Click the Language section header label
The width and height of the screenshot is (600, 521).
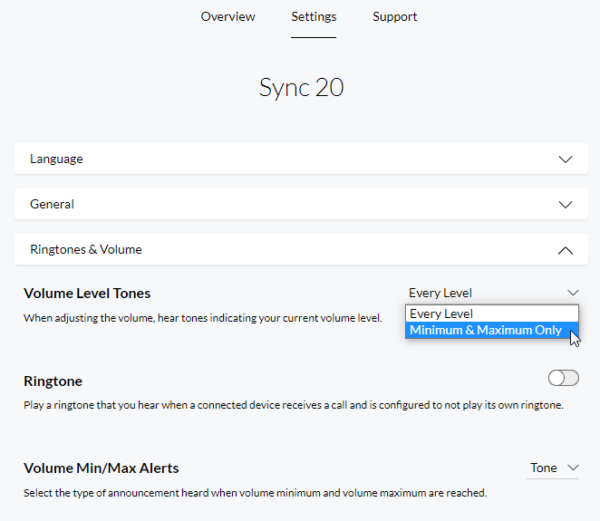click(x=57, y=159)
